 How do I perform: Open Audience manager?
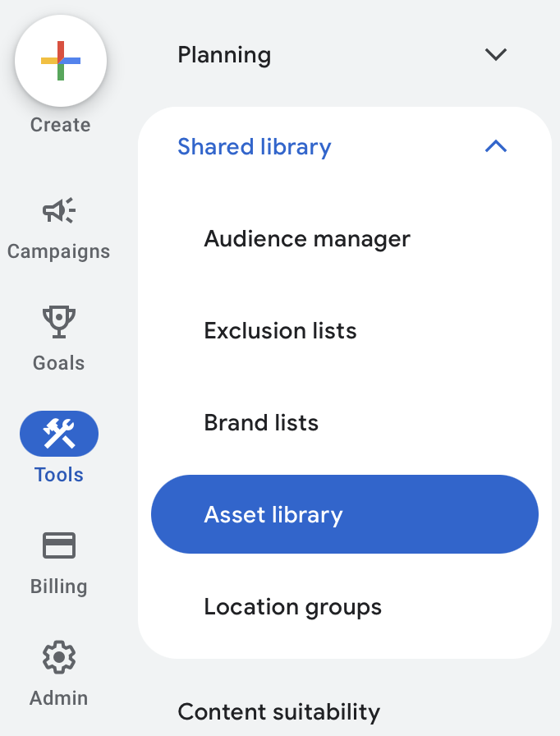307,239
